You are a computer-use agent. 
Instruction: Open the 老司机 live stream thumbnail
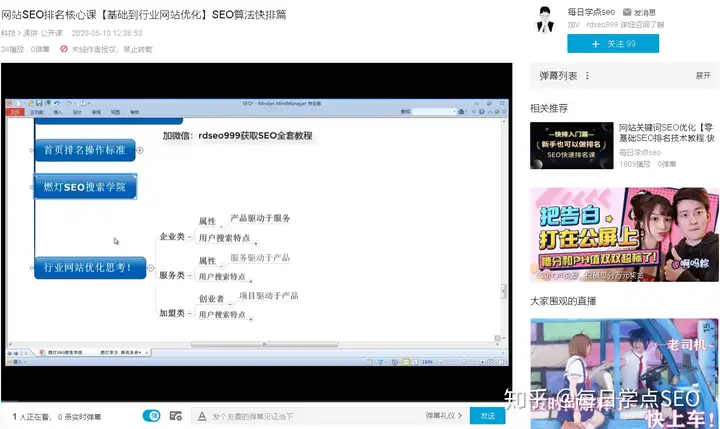click(624, 373)
